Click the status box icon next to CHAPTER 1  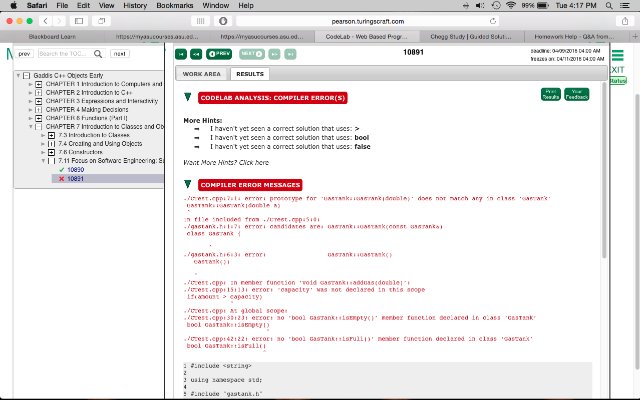point(38,84)
